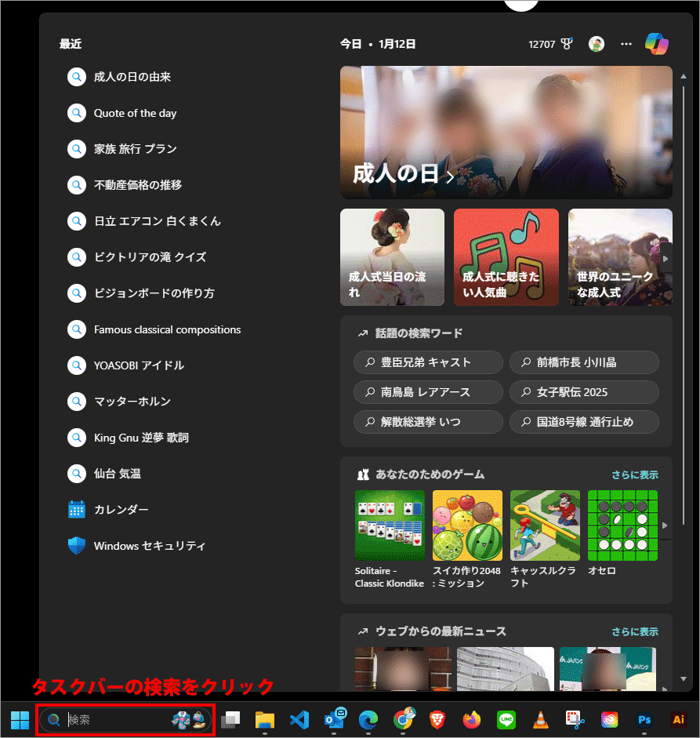Open the Copilot icon in search panel
The height and width of the screenshot is (738, 700).
(656, 44)
